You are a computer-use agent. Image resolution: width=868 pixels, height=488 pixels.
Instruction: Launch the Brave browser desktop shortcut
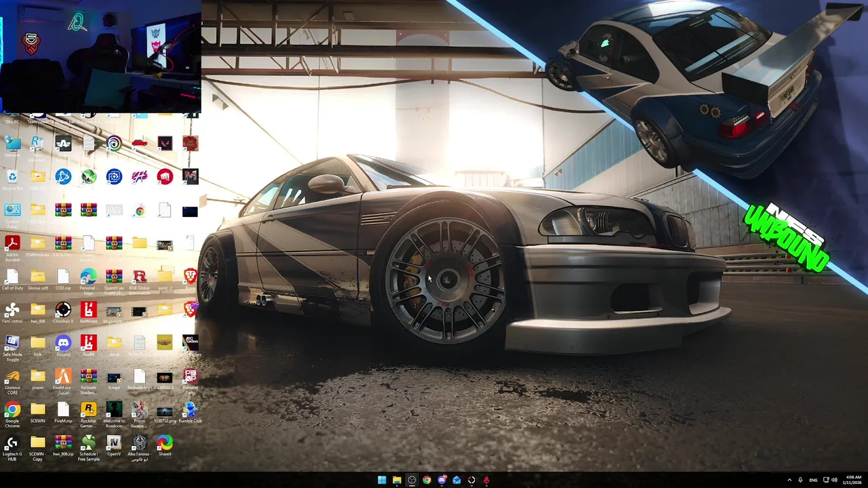[190, 279]
